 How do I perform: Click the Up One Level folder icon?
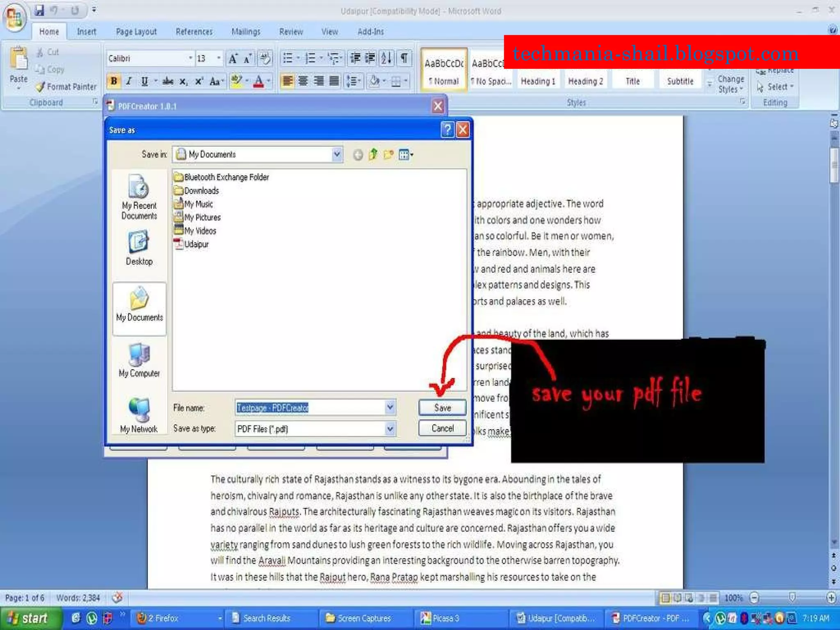pyautogui.click(x=373, y=155)
